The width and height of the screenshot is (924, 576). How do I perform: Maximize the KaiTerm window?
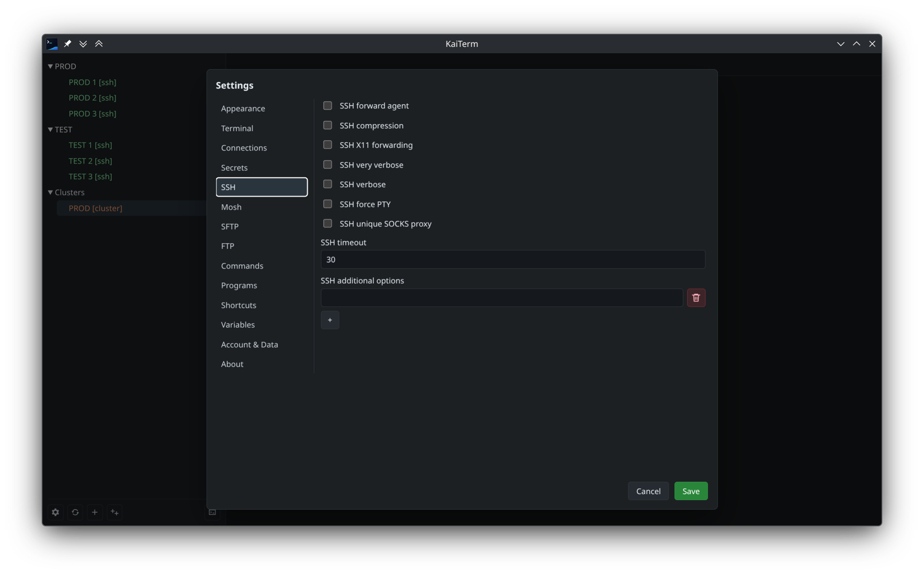click(856, 44)
